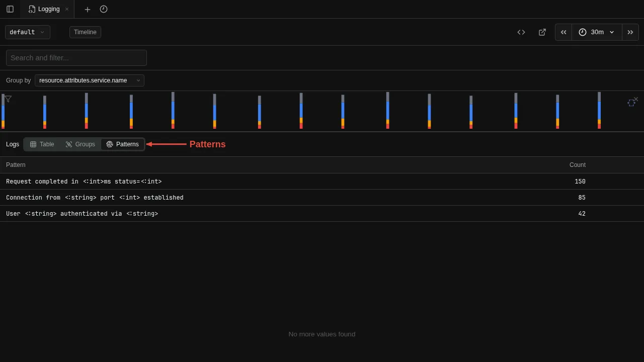Click the Timeline button

coord(85,32)
